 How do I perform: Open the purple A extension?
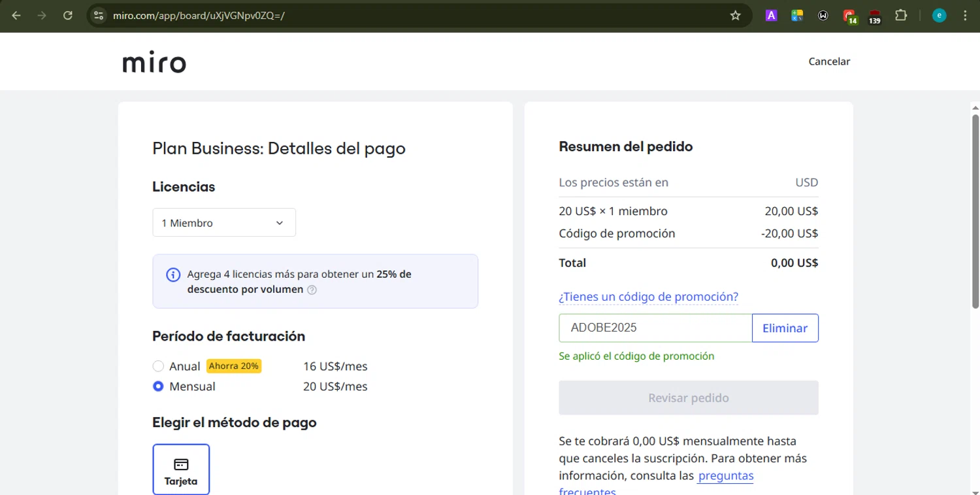point(771,16)
